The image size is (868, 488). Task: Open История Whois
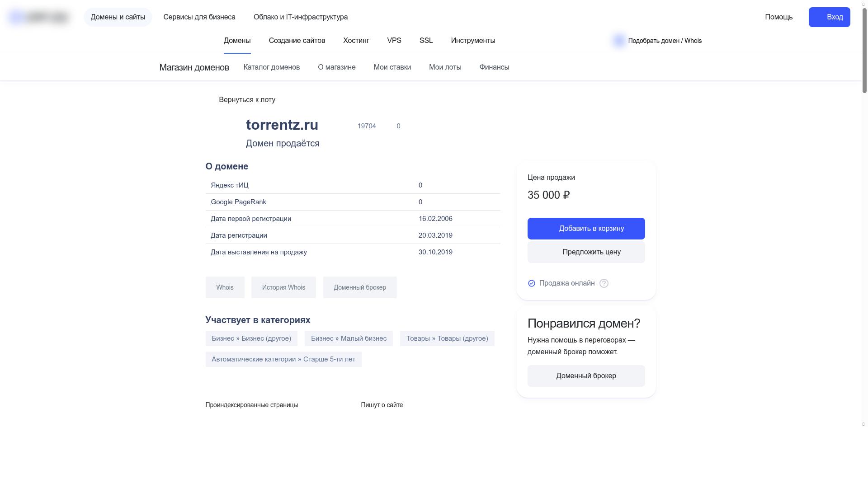[x=283, y=287]
